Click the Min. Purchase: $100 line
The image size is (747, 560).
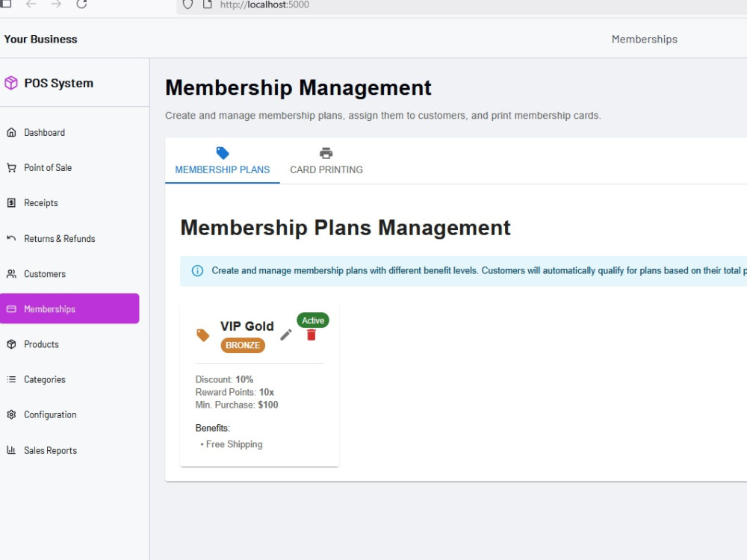(x=237, y=405)
